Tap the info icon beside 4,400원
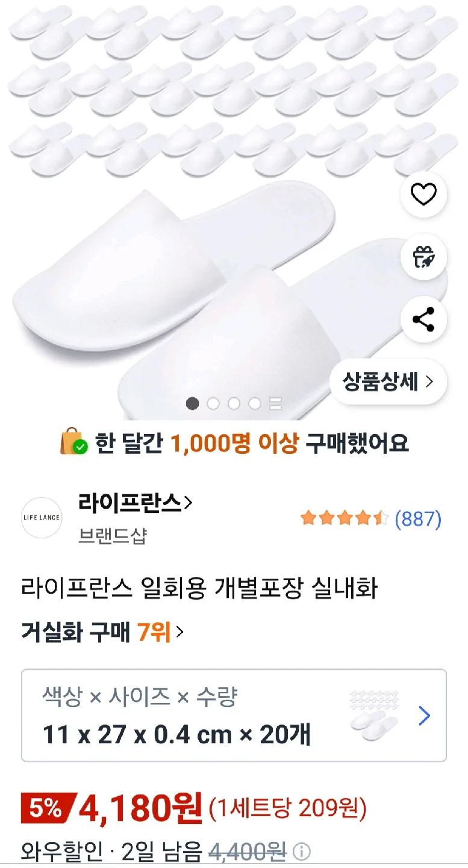 click(301, 852)
